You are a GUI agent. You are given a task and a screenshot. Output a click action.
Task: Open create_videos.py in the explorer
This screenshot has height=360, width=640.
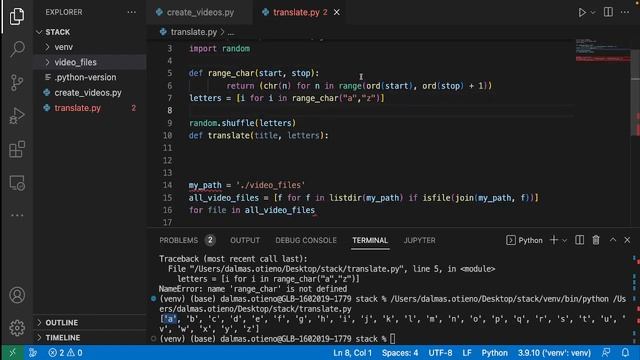[89, 93]
